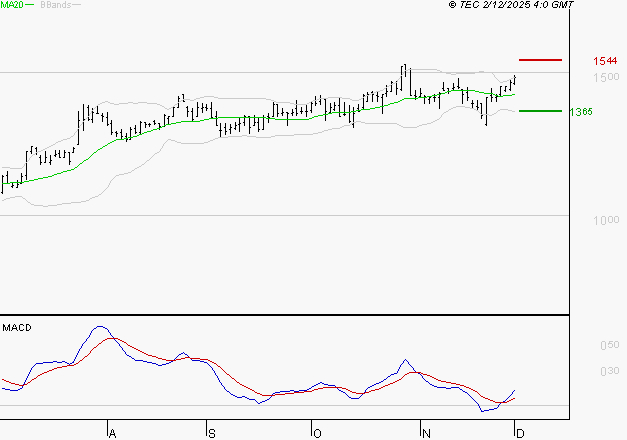Viewport: 627px width, 440px height.
Task: Click the green 1365 support value
Action: (x=581, y=112)
